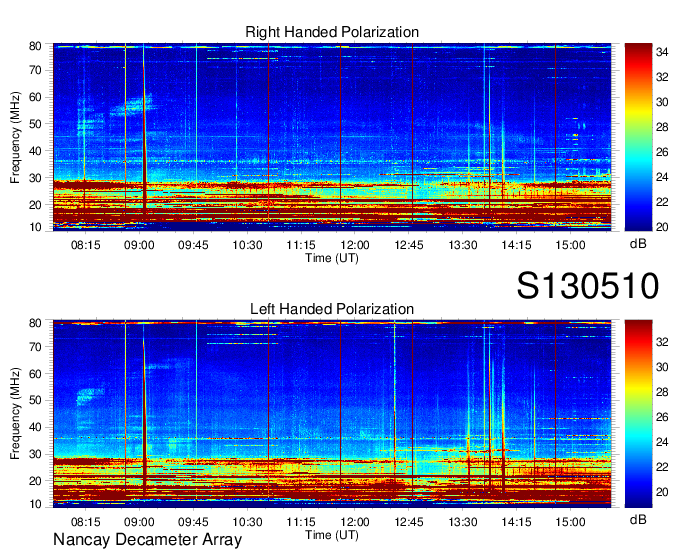The height and width of the screenshot is (552, 680).
Task: Click the 12:00 tick label on the top plot
Action: (355, 245)
